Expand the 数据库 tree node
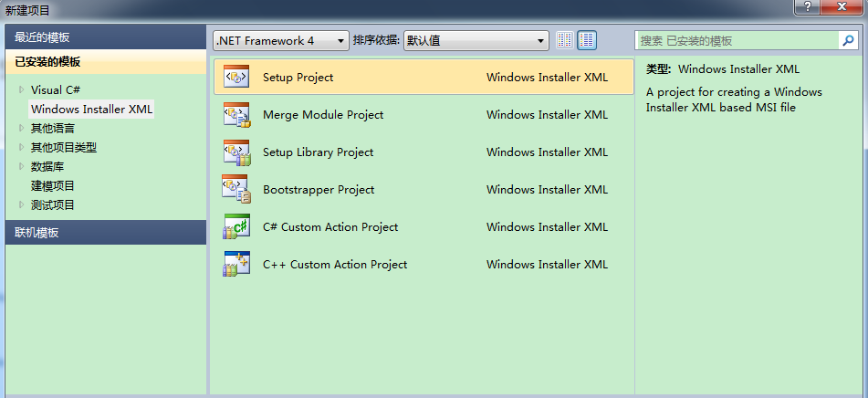This screenshot has width=868, height=398. point(22,166)
